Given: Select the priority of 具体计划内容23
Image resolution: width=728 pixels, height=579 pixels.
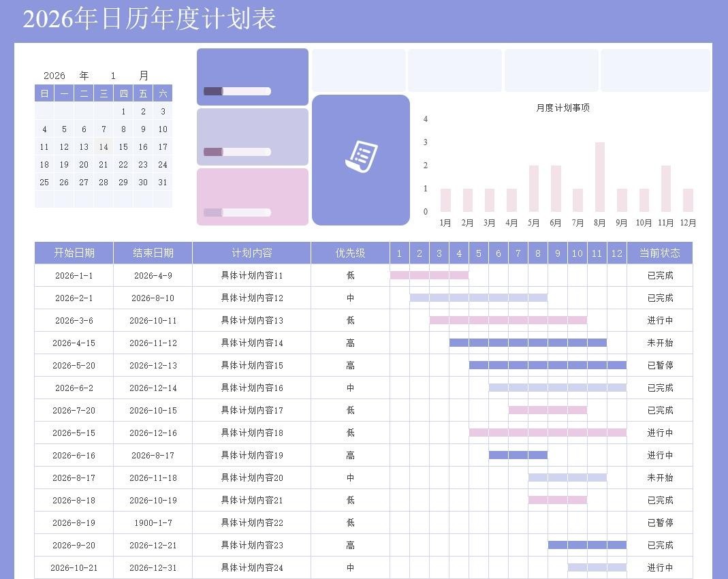Looking at the screenshot, I should pos(351,545).
